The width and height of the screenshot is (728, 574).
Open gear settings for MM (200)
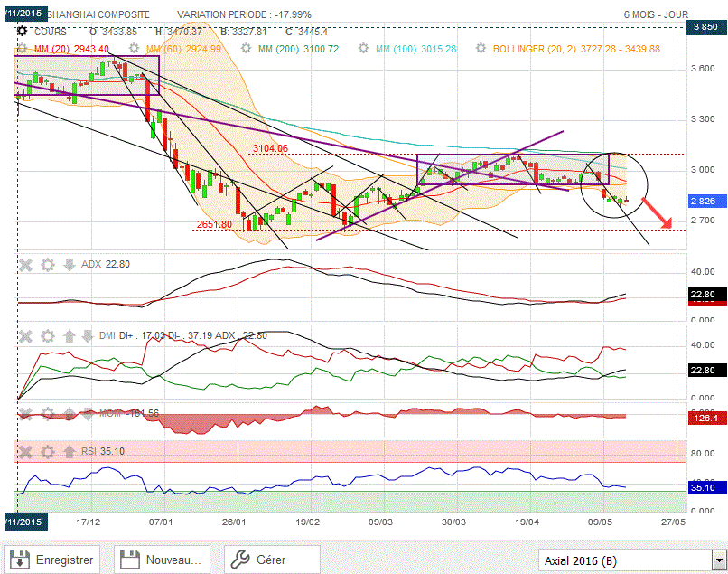point(246,48)
